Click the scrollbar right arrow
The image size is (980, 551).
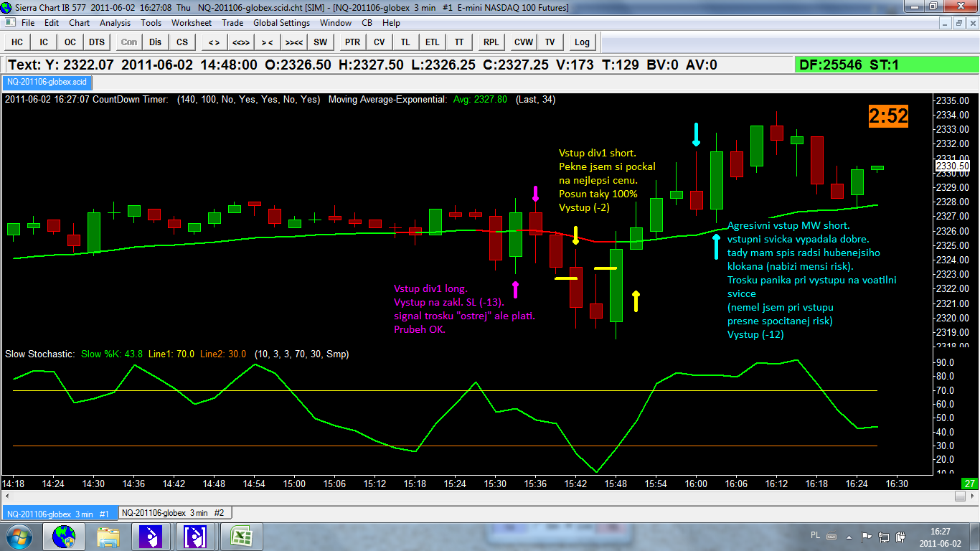point(973,496)
